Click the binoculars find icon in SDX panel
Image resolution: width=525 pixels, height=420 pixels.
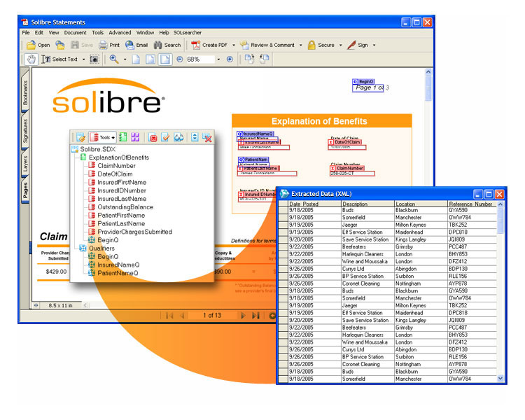(x=179, y=138)
